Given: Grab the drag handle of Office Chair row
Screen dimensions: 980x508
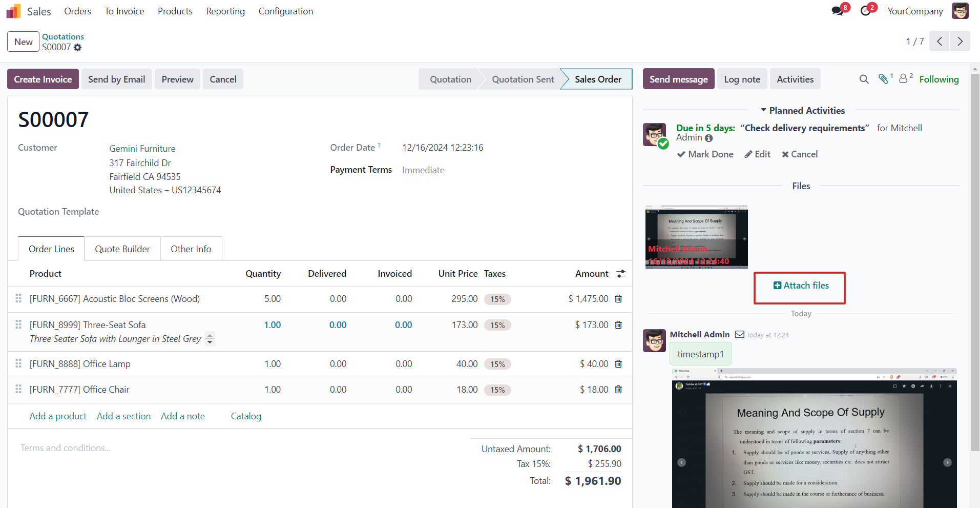Looking at the screenshot, I should point(18,389).
